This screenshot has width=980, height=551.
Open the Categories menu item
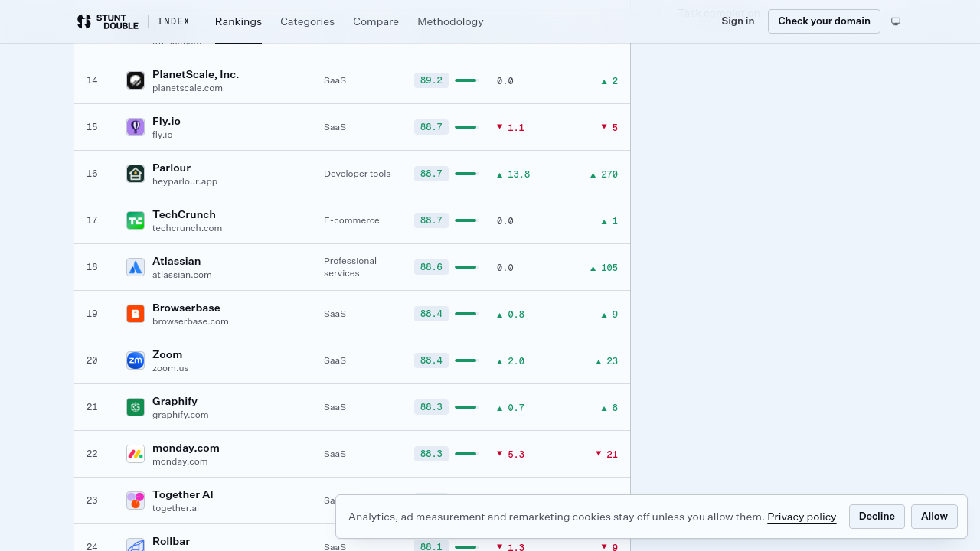[307, 21]
